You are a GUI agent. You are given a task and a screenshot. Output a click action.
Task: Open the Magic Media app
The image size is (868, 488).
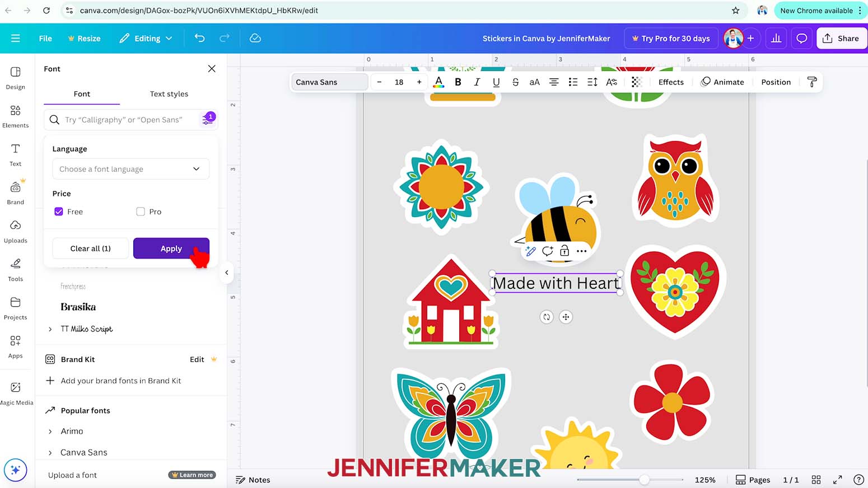pyautogui.click(x=16, y=393)
